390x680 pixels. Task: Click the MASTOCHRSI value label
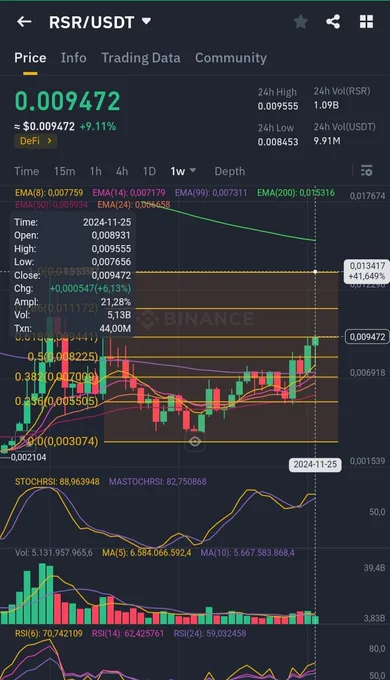click(x=157, y=482)
